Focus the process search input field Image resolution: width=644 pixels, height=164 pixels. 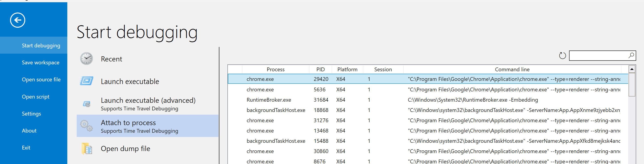tap(597, 55)
